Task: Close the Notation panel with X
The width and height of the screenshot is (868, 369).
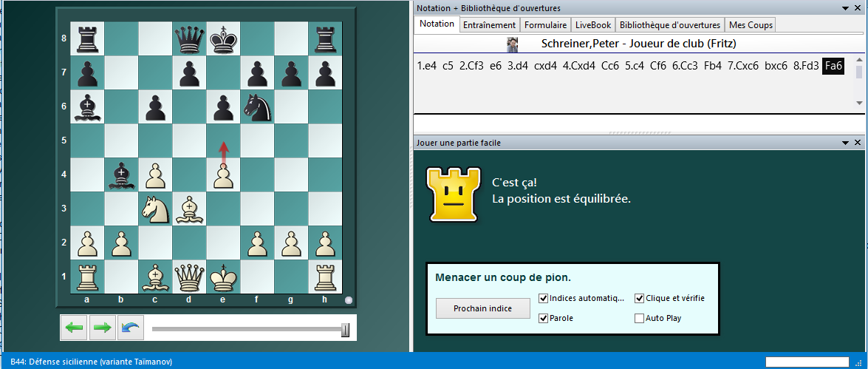Action: coord(858,8)
